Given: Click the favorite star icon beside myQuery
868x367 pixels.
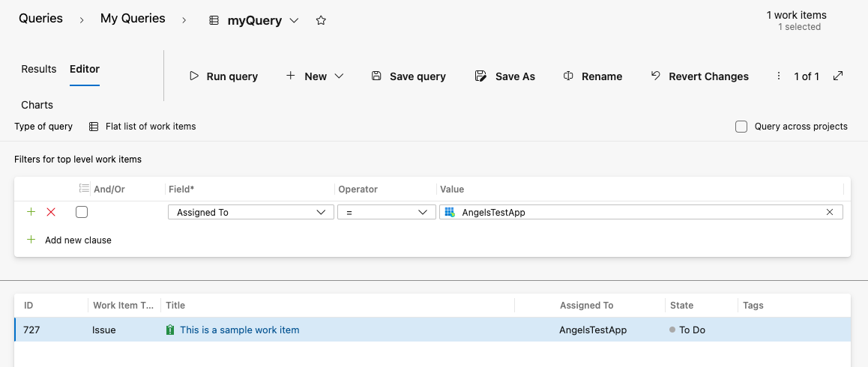Looking at the screenshot, I should click(321, 21).
